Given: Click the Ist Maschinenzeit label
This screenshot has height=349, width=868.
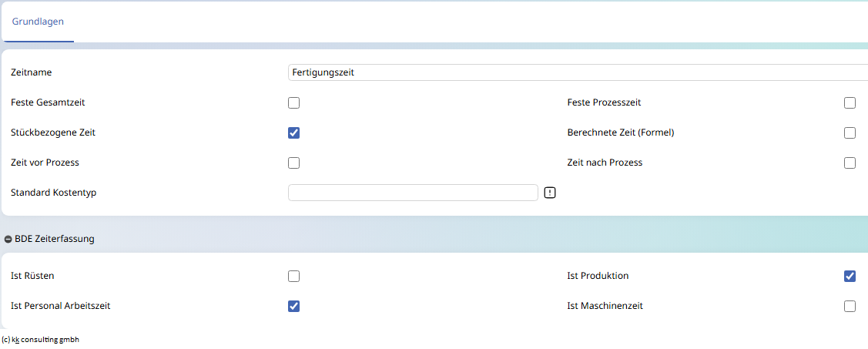Looking at the screenshot, I should pyautogui.click(x=605, y=306).
